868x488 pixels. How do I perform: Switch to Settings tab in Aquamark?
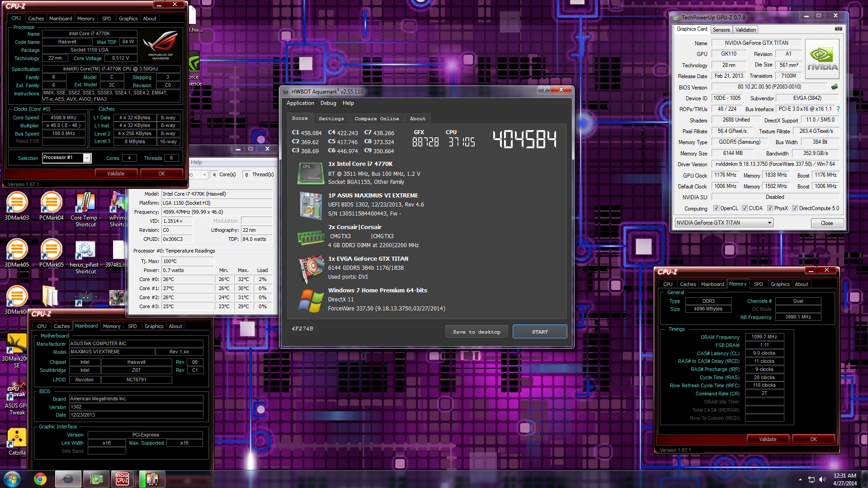(331, 118)
